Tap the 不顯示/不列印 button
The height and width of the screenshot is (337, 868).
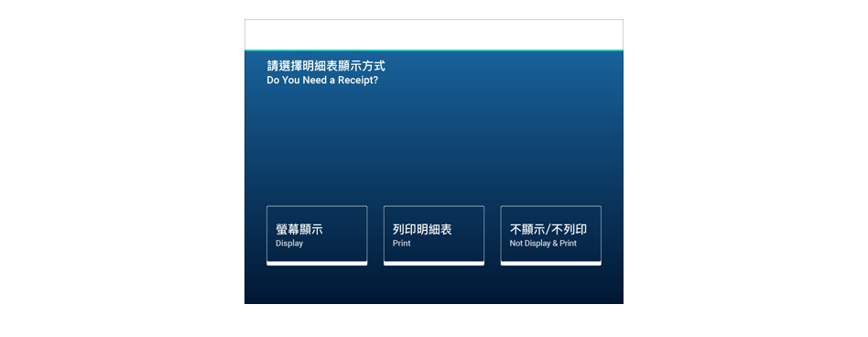pyautogui.click(x=551, y=235)
